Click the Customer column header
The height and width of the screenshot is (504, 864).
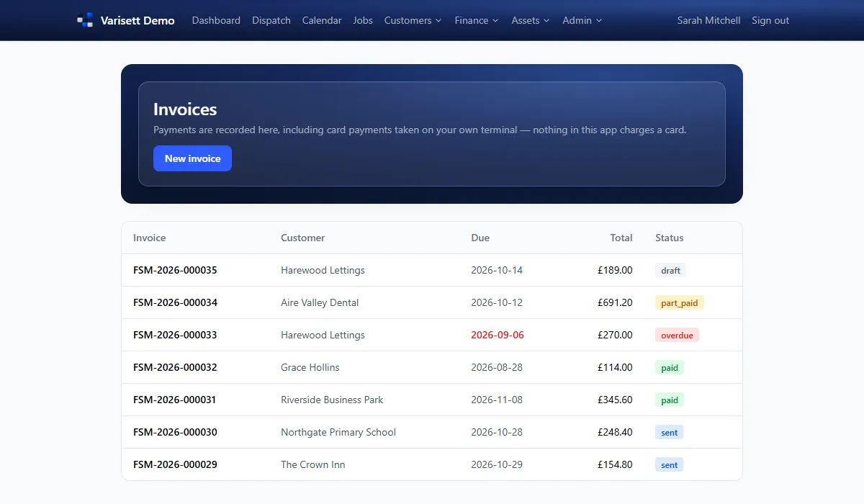[x=303, y=238]
